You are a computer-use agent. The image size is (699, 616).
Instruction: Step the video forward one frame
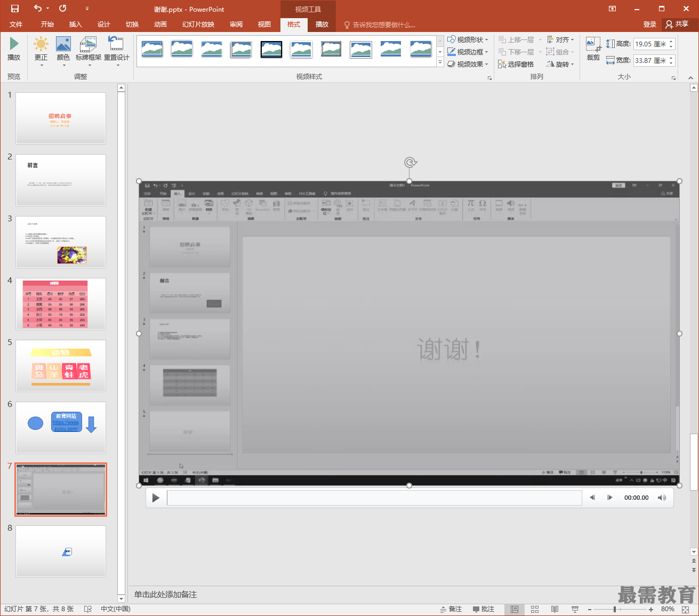point(610,498)
